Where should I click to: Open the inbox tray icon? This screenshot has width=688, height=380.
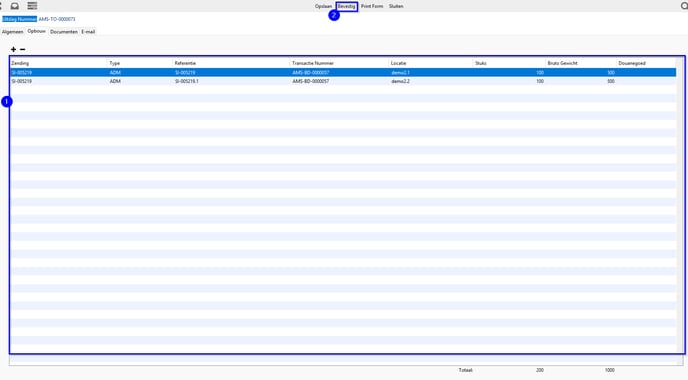click(x=14, y=6)
